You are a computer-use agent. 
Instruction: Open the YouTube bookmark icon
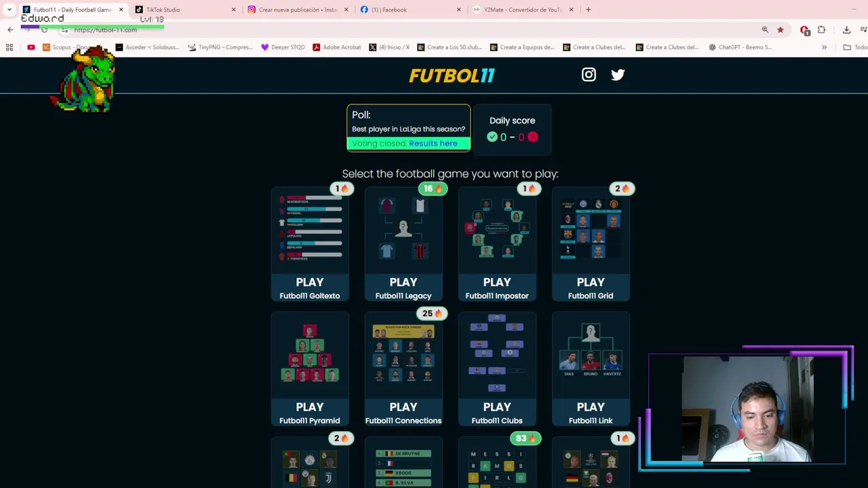coord(31,47)
